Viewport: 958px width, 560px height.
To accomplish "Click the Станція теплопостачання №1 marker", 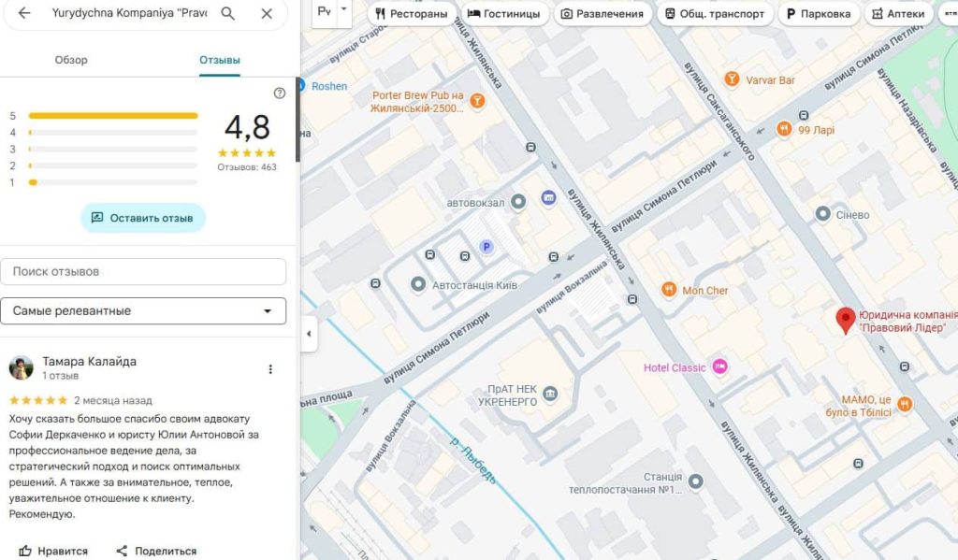I will pyautogui.click(x=695, y=481).
